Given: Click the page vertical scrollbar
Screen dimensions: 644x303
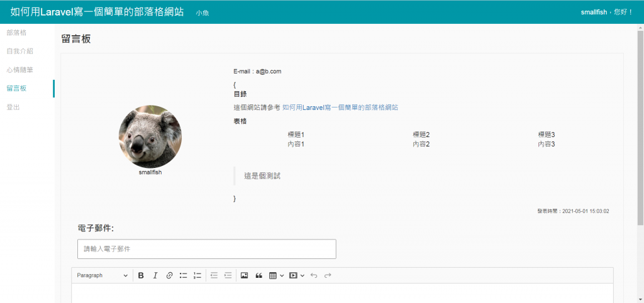Looking at the screenshot, I should pyautogui.click(x=640, y=127).
